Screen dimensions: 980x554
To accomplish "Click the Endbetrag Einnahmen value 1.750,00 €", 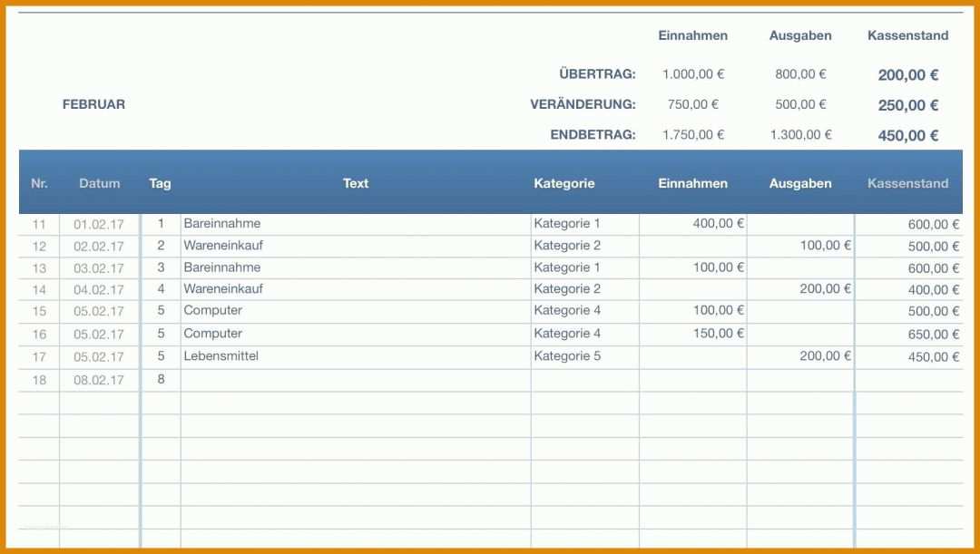I will coord(693,134).
